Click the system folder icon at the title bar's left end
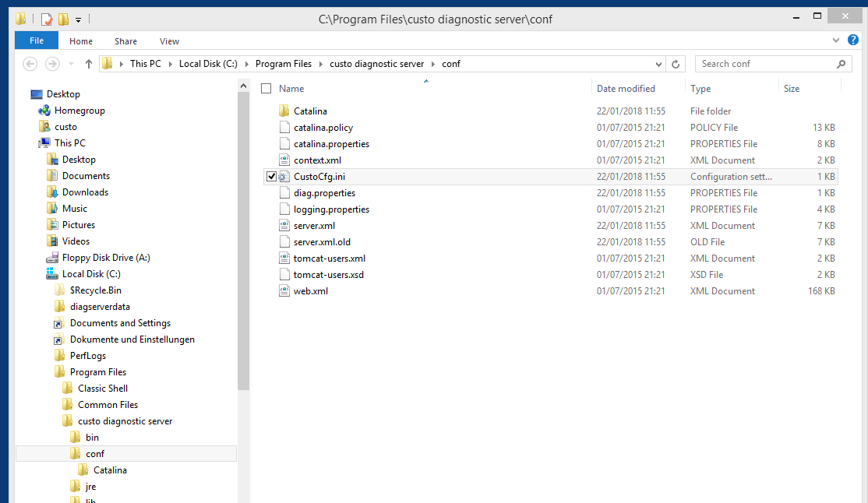Screen dimensions: 868x503 pos(21,19)
